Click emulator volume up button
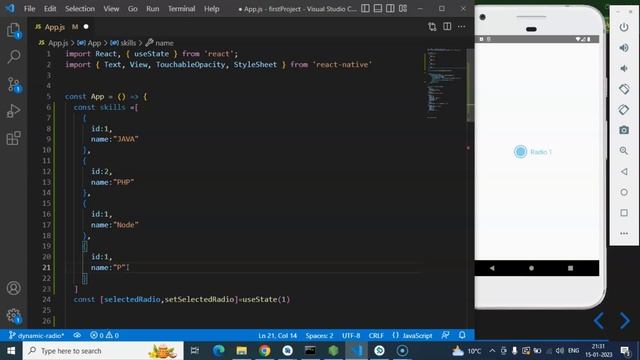This screenshot has width=640, height=360. pos(624,48)
